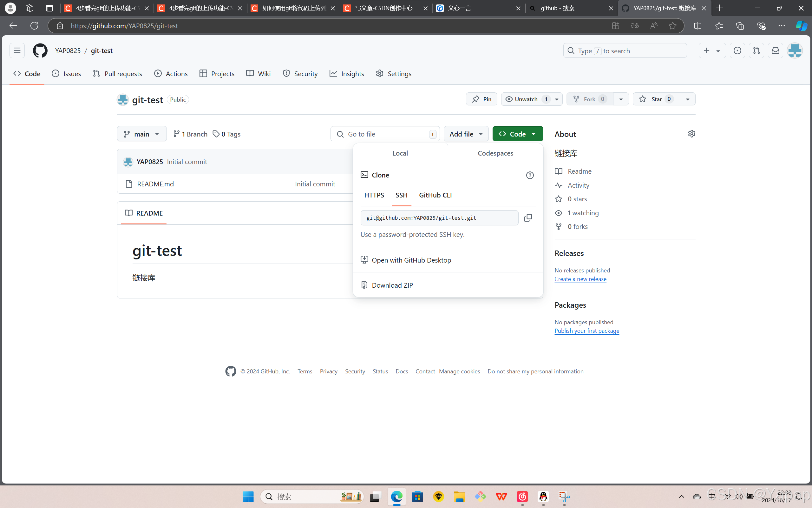Viewport: 812px width, 508px height.
Task: Add this page to favorites with star icon
Action: pyautogui.click(x=672, y=25)
